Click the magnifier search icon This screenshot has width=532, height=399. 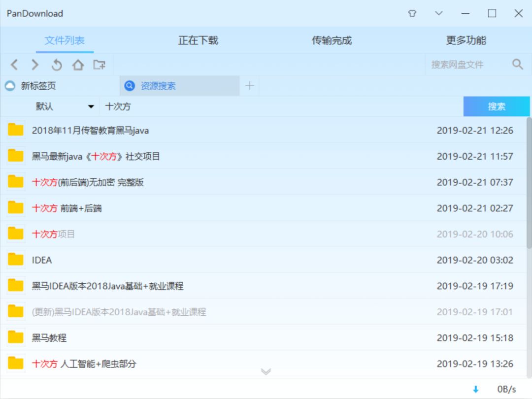[x=517, y=64]
